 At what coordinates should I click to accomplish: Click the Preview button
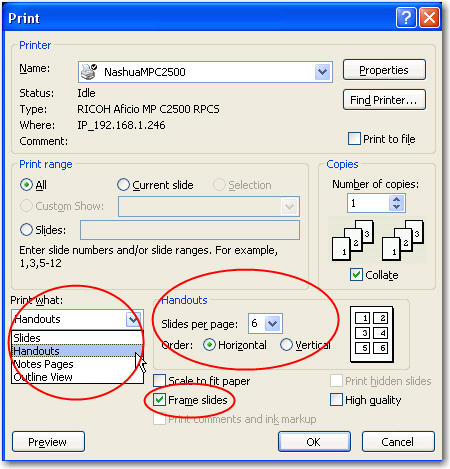[x=48, y=442]
